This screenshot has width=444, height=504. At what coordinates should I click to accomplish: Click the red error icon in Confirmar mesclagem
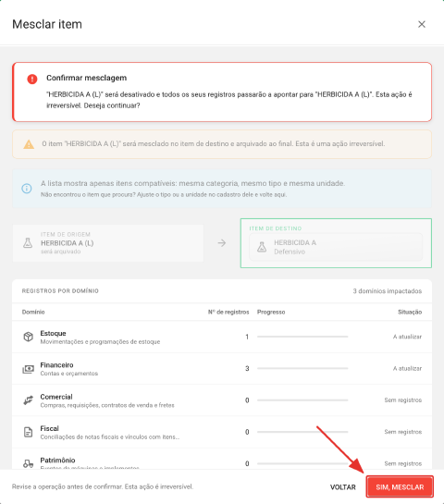[32, 79]
